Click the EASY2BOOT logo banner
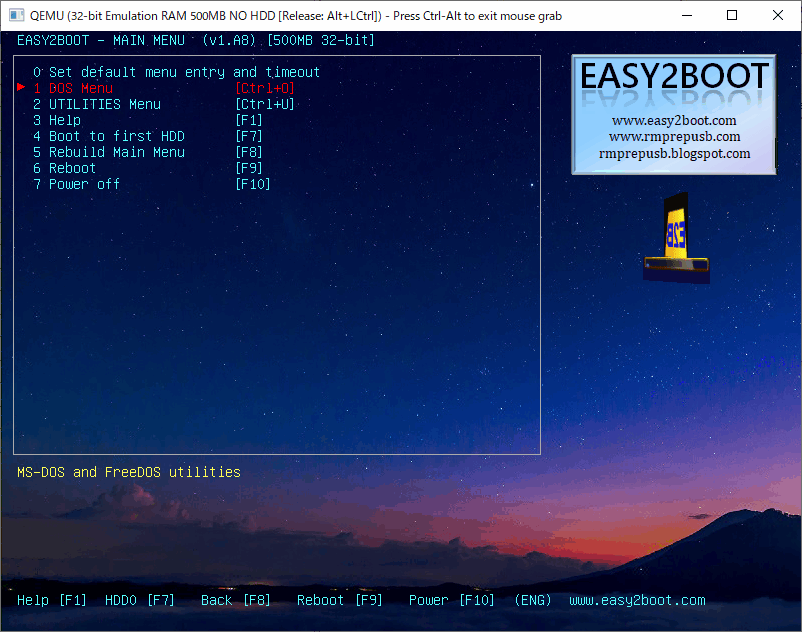802x632 pixels. 674,115
